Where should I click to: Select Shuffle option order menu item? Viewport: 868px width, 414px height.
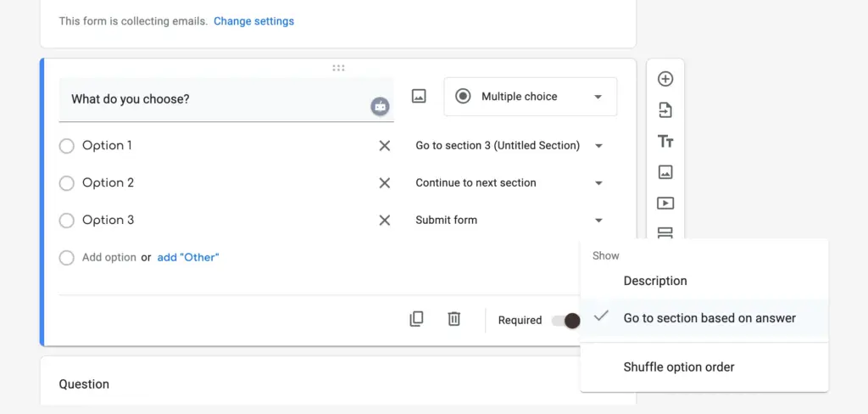point(679,367)
